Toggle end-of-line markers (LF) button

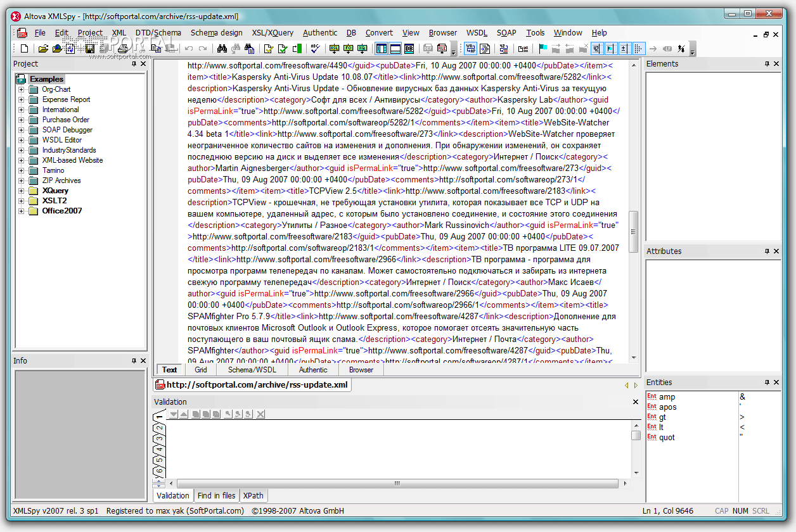pyautogui.click(x=667, y=49)
